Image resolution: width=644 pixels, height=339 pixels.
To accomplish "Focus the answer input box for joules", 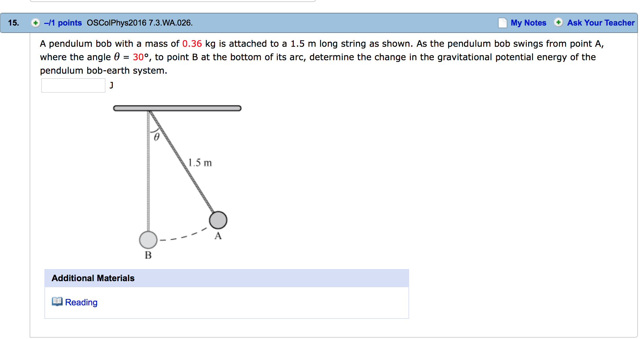I will (73, 85).
